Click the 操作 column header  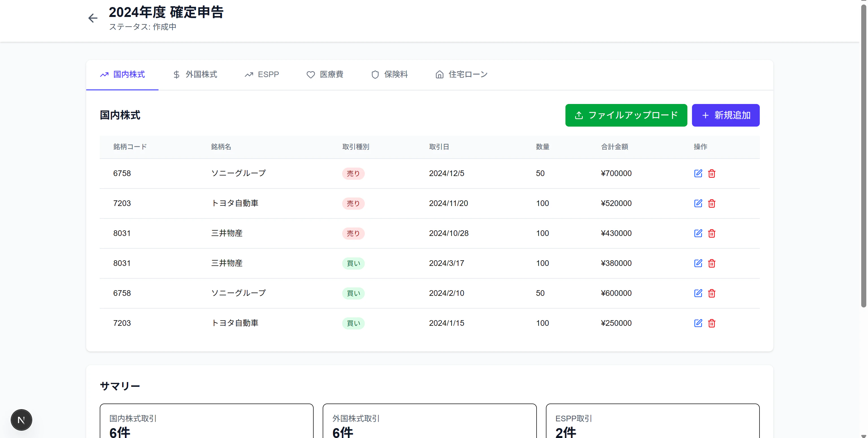click(700, 147)
